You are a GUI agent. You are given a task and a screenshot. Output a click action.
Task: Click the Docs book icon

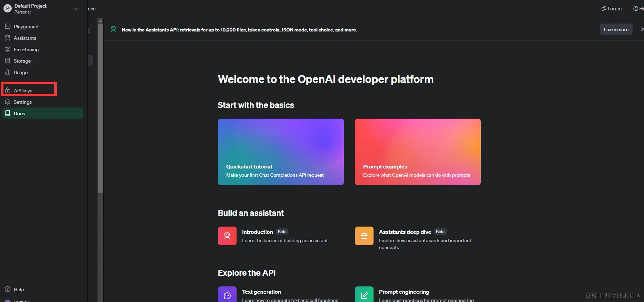(x=8, y=113)
